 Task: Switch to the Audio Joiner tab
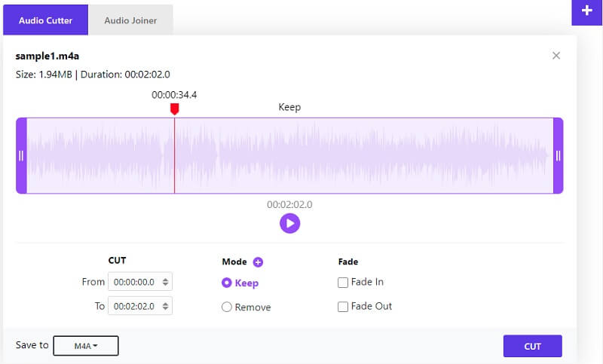click(131, 20)
